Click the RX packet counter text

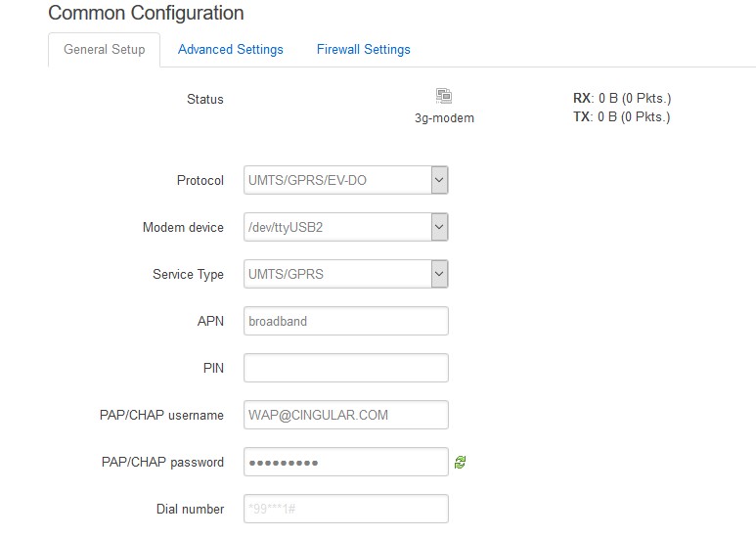(x=621, y=99)
